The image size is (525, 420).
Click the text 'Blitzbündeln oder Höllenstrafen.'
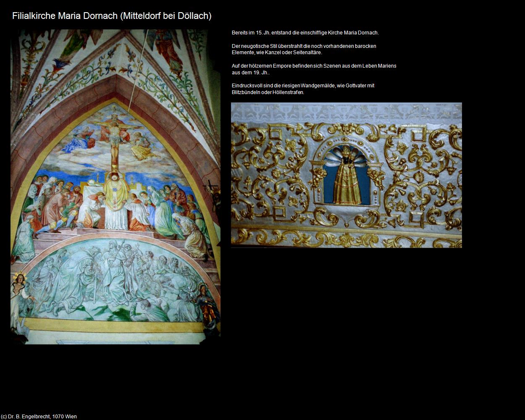tap(268, 92)
